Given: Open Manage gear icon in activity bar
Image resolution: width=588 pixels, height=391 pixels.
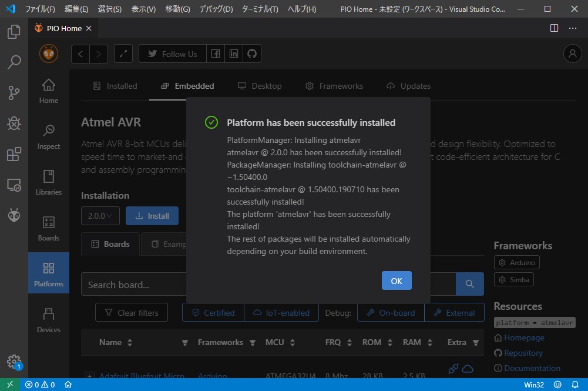Looking at the screenshot, I should (x=14, y=362).
